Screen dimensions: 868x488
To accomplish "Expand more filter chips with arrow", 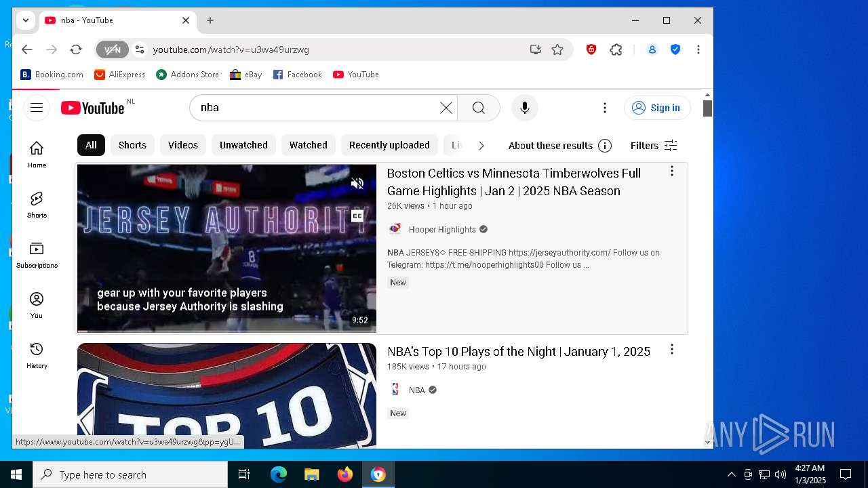I will pyautogui.click(x=481, y=145).
